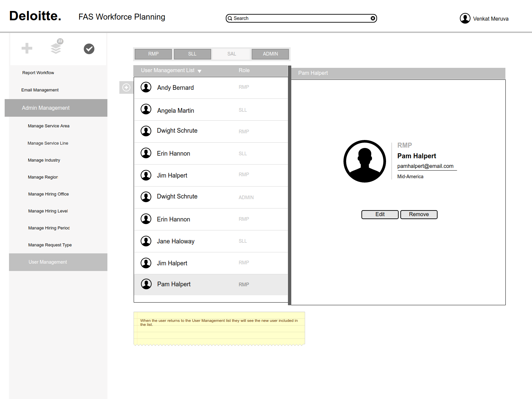This screenshot has width=532, height=399.
Task: Click the ADMIN role cell for Dwight Schrute
Action: [x=246, y=198]
